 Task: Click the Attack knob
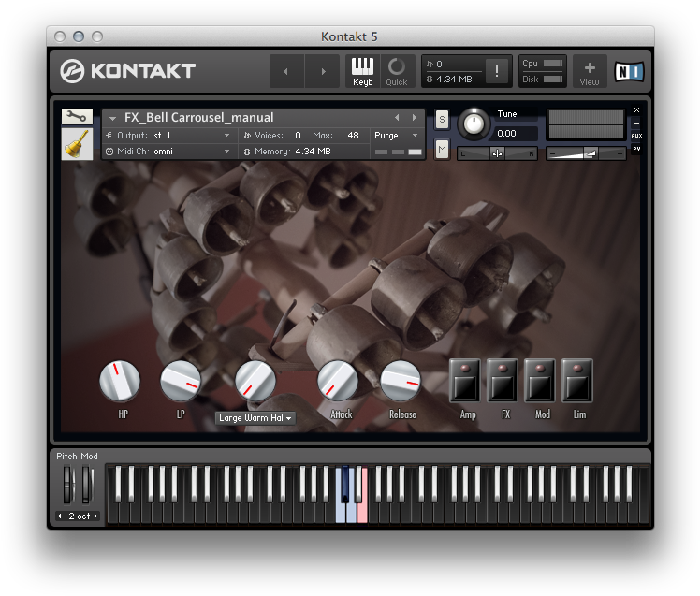pyautogui.click(x=338, y=382)
